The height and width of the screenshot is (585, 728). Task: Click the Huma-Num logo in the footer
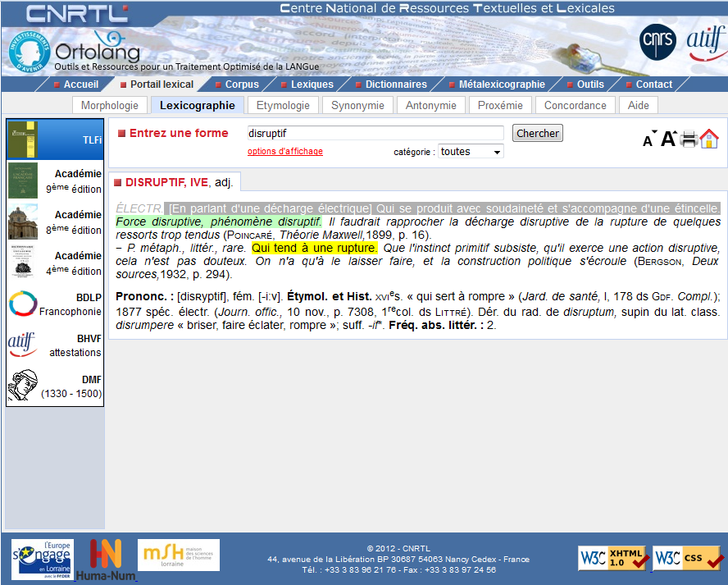106,560
